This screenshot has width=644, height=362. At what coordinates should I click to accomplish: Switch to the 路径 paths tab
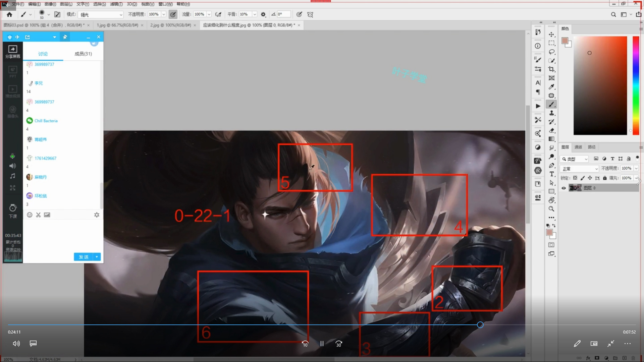click(x=592, y=147)
